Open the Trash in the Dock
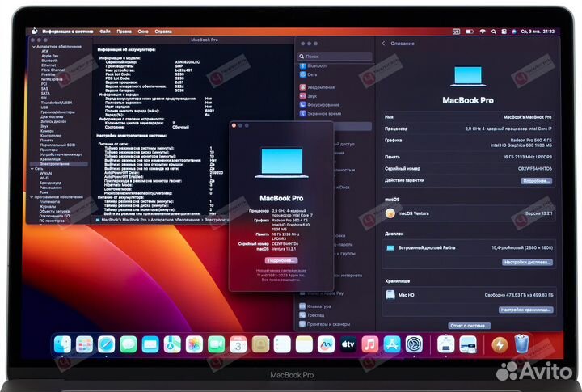The image size is (582, 392). (x=521, y=344)
